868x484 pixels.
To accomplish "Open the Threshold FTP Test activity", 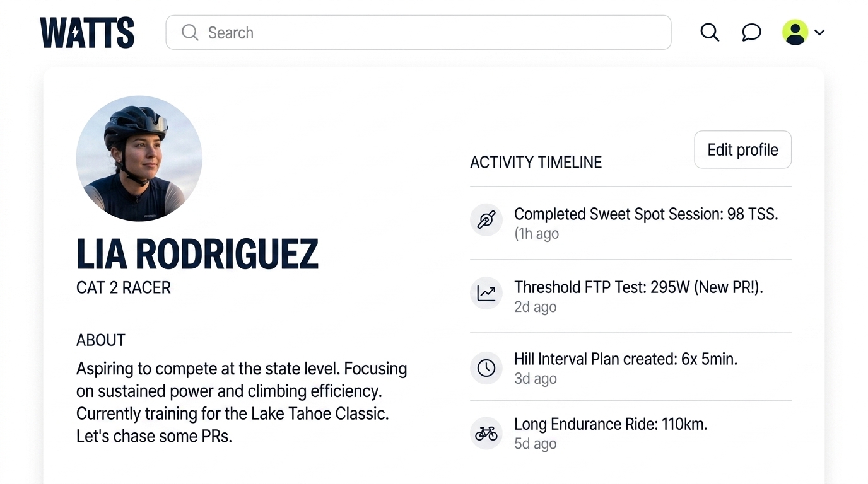I will pos(638,287).
